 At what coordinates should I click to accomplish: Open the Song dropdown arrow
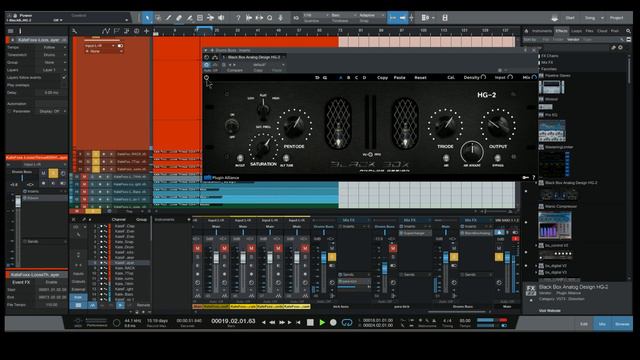pos(602,18)
